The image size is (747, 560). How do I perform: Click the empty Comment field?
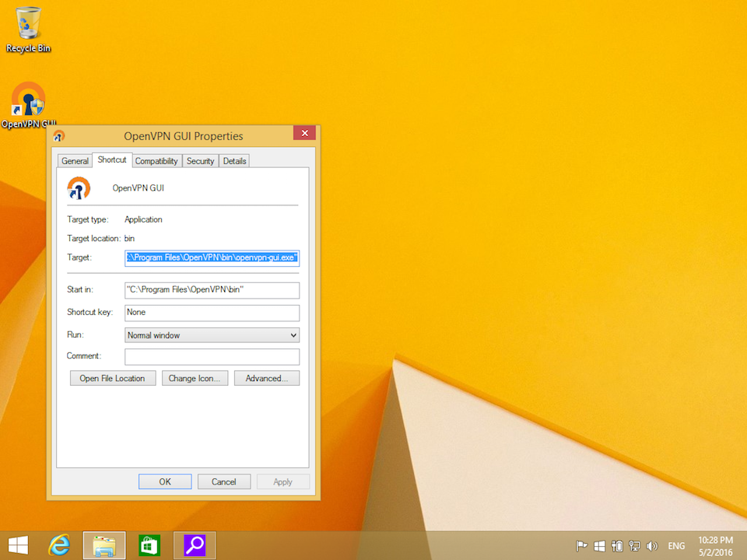click(212, 357)
